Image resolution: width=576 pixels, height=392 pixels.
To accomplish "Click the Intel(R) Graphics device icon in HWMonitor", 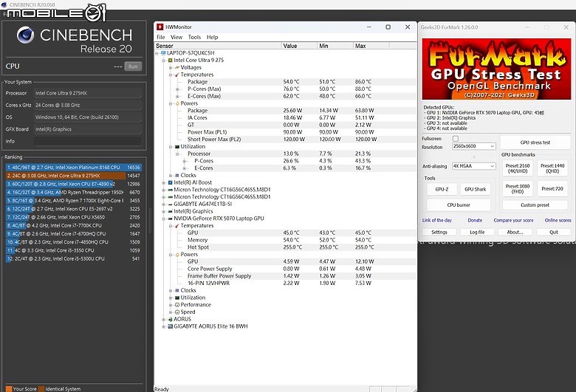I will tap(171, 212).
